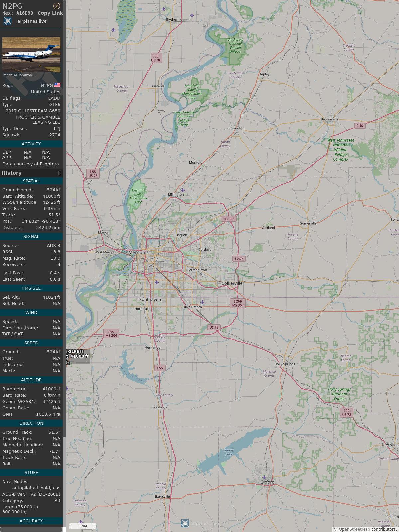Viewport: 399px width, 532px height.
Task: Click the ADS-B Ver. 'v2 (DO-260B)' value
Action: pyautogui.click(x=45, y=494)
